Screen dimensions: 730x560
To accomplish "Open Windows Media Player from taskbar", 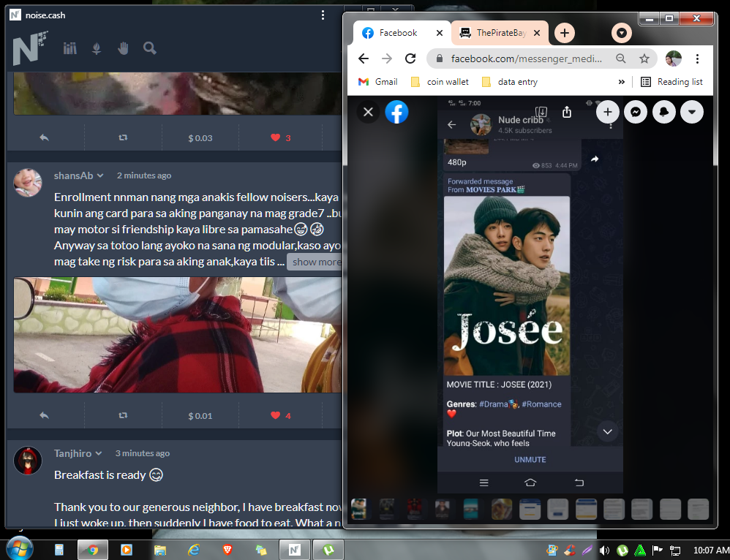I will point(126,550).
